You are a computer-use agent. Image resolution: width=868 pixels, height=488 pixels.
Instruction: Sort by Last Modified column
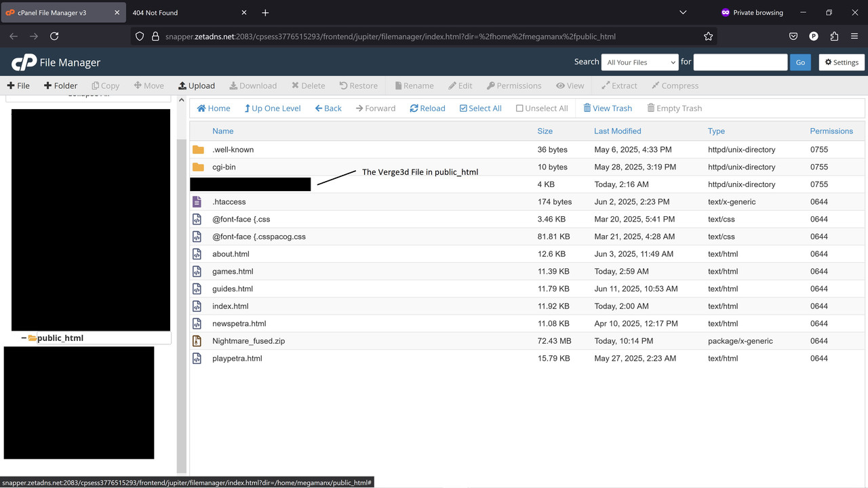coord(617,131)
